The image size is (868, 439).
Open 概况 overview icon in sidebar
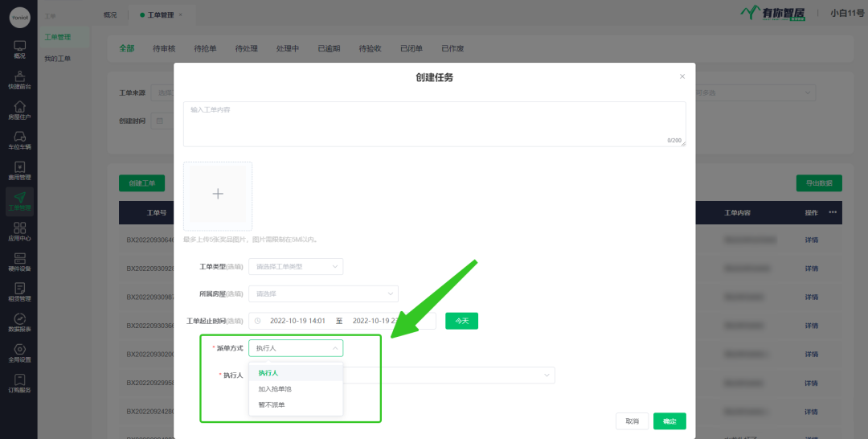click(x=19, y=48)
